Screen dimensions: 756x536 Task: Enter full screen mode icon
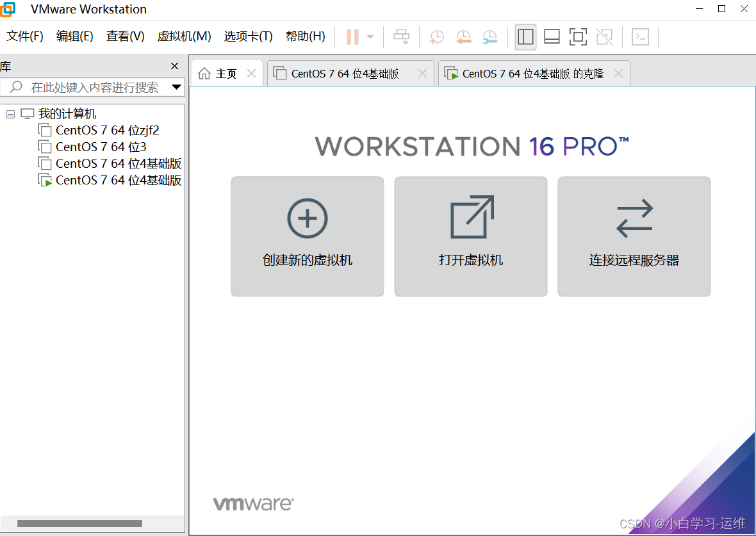click(x=578, y=37)
